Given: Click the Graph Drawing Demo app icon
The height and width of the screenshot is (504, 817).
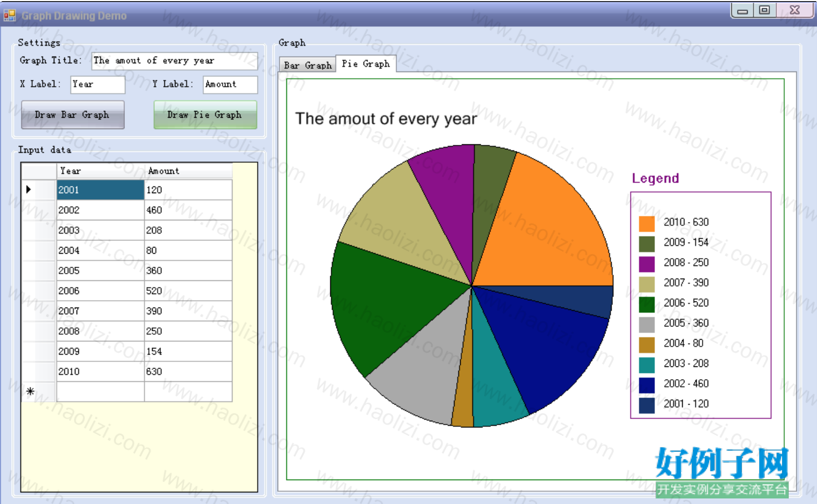Looking at the screenshot, I should coord(9,15).
